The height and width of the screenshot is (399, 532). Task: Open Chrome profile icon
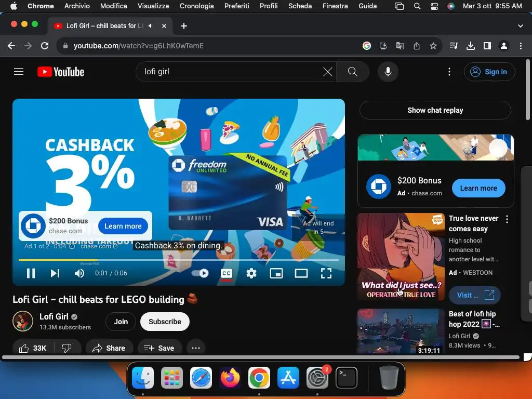tap(504, 46)
